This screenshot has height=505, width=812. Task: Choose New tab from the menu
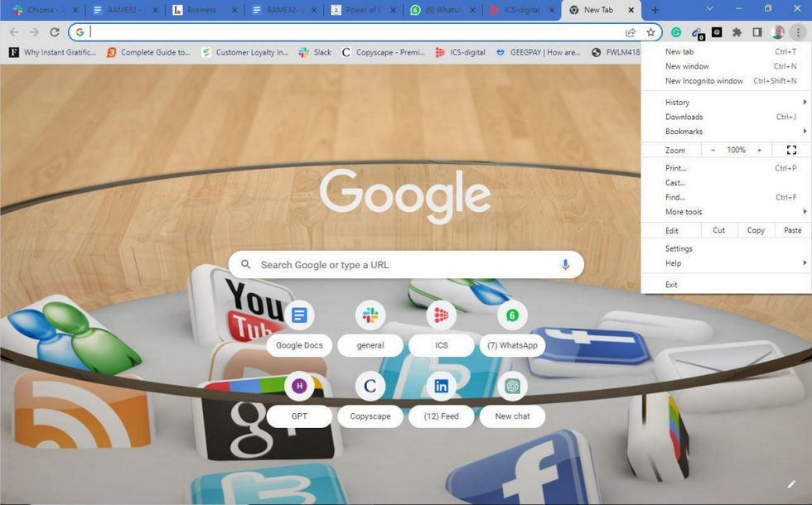(x=726, y=51)
